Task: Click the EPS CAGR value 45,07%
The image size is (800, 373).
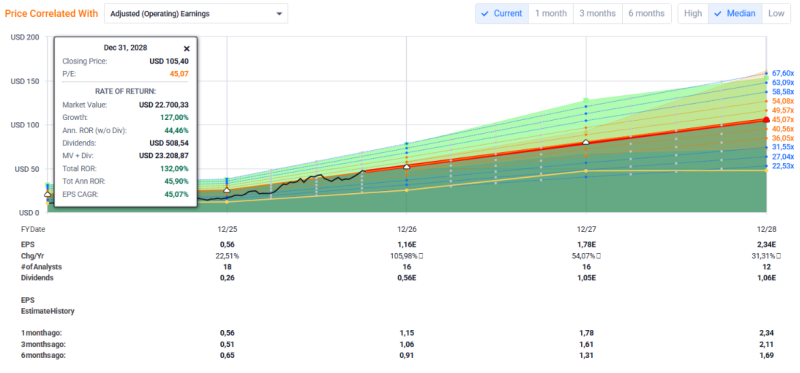Action: coord(176,194)
